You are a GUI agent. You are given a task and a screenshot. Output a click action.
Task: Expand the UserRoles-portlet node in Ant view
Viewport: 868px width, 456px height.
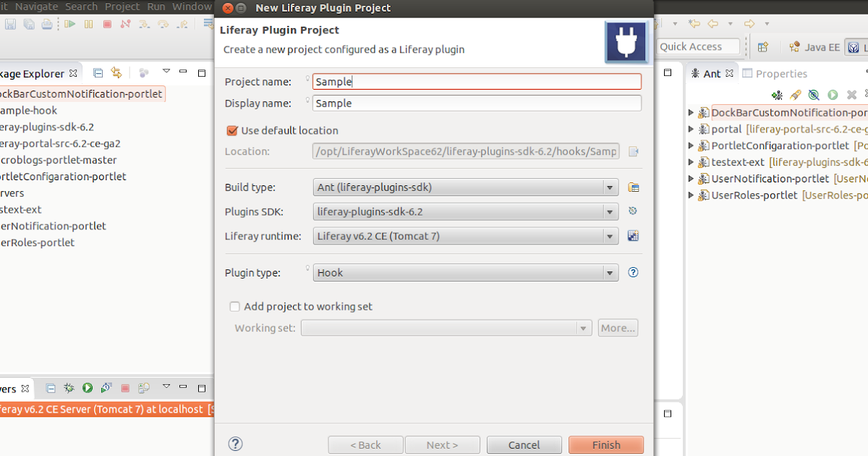coord(692,195)
